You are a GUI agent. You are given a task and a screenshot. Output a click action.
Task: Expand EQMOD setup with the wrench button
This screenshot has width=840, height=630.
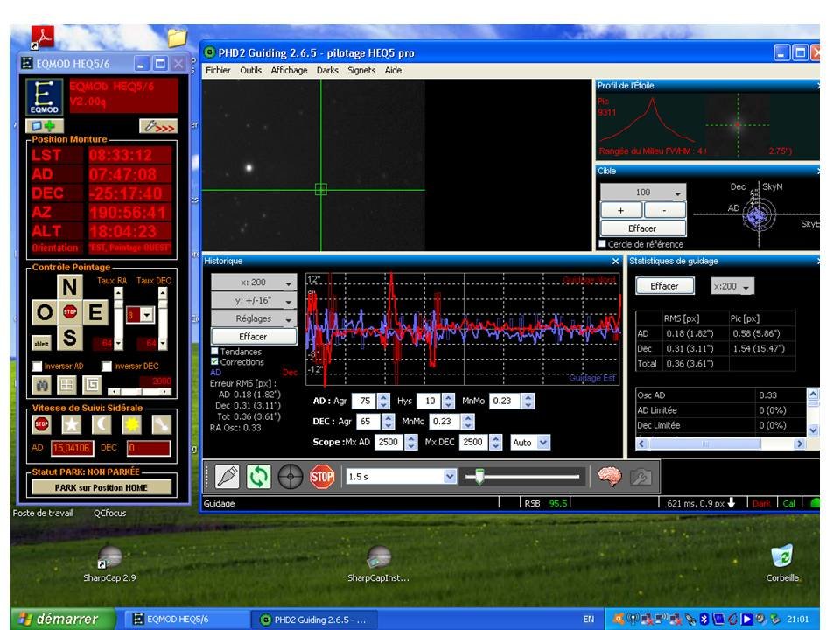tap(157, 126)
